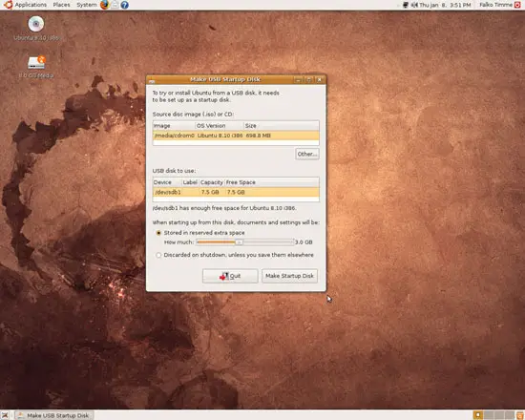Open the 8.0 GB Media desktop drive icon

(36, 63)
